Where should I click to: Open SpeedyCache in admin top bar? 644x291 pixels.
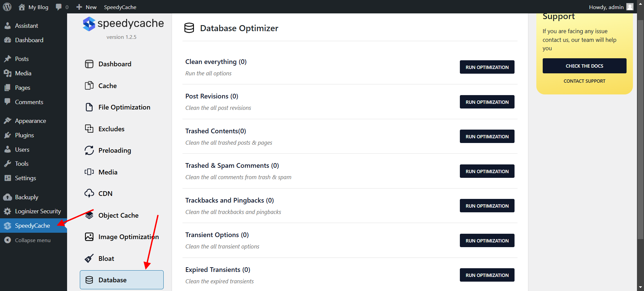120,7
